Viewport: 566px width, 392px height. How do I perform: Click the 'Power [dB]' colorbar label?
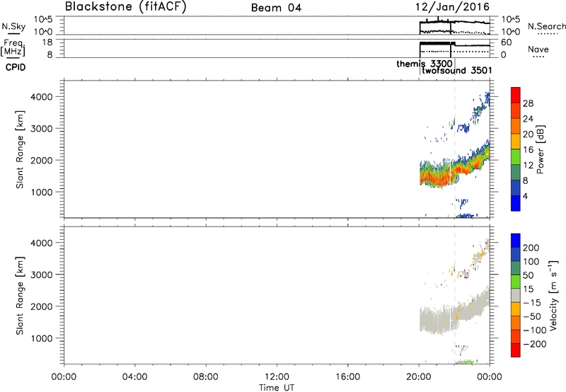coord(541,149)
